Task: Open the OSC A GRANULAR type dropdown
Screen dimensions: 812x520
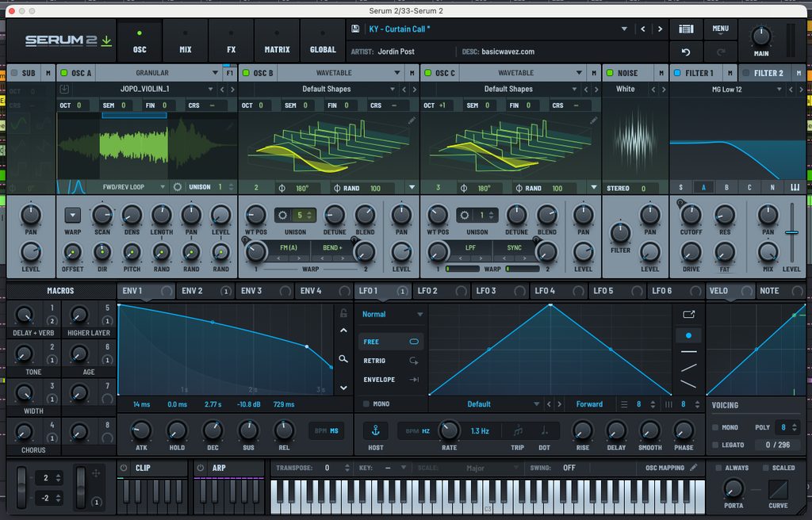Action: click(x=159, y=73)
